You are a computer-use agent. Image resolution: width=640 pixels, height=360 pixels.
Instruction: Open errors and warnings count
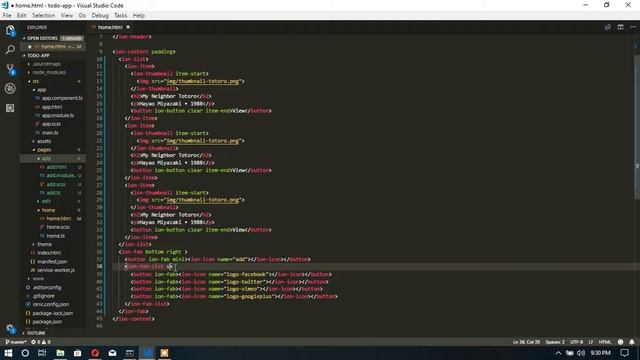tap(41, 342)
